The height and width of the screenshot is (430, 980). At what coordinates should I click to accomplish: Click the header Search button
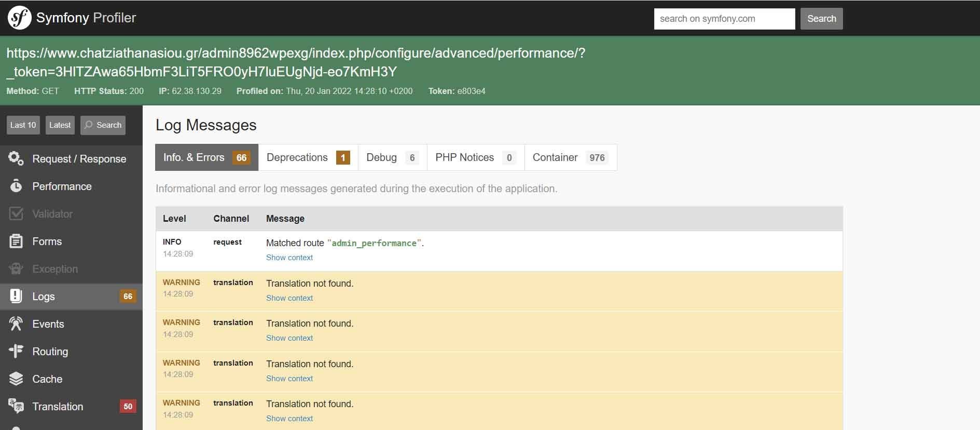pyautogui.click(x=821, y=19)
